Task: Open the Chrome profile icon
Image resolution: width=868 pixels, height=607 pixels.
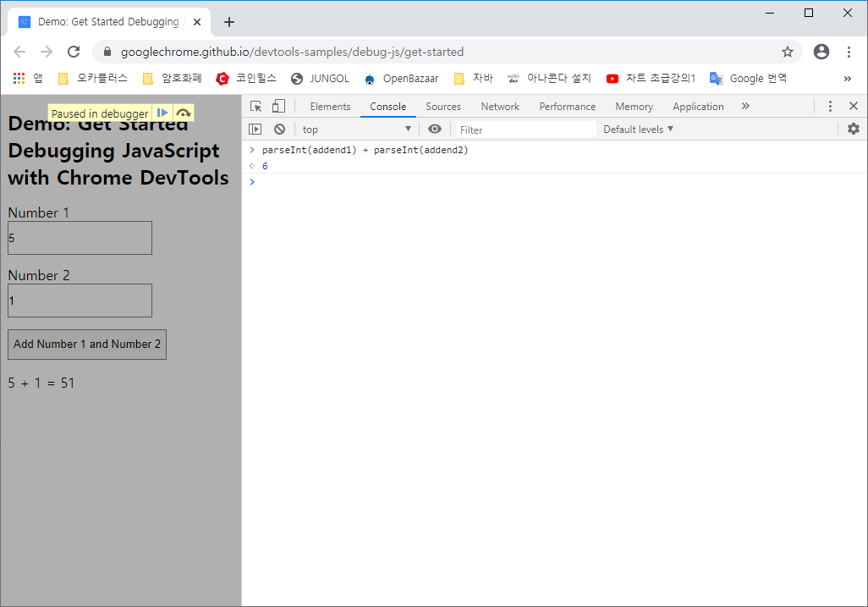Action: [821, 52]
